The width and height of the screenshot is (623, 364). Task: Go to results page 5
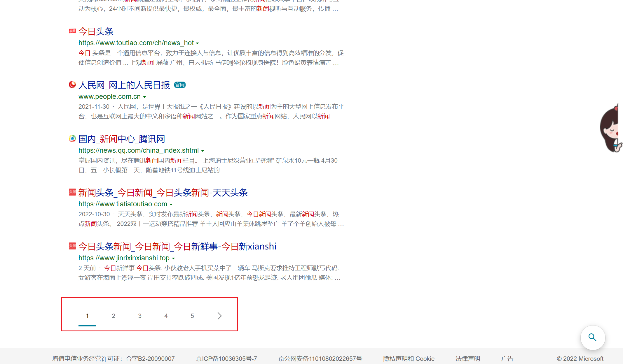tap(192, 316)
